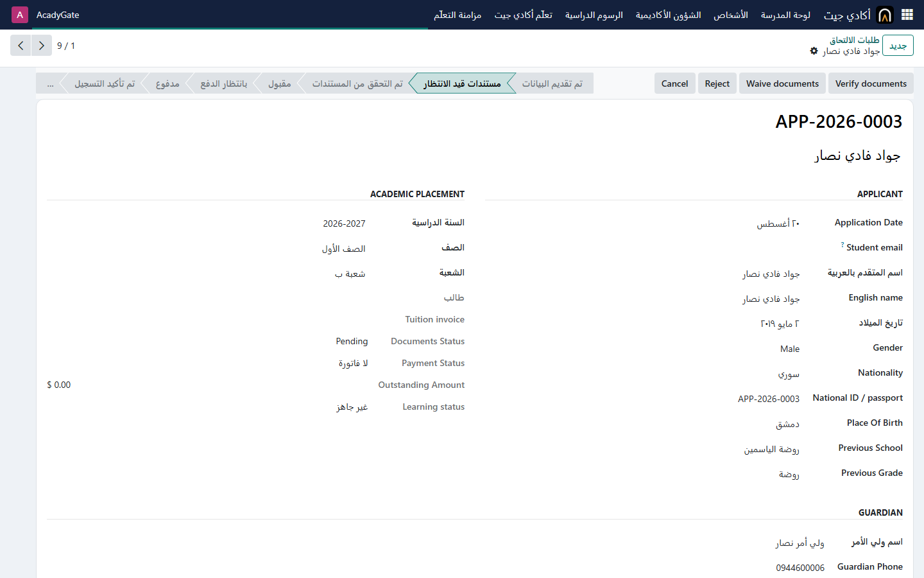Click the أكادي جيت app title
Image resolution: width=924 pixels, height=578 pixels.
click(x=847, y=15)
